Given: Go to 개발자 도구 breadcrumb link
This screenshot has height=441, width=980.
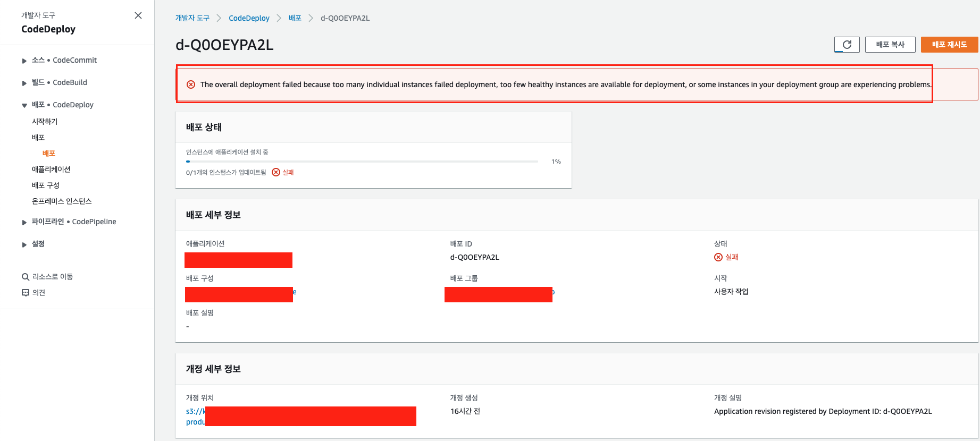Looking at the screenshot, I should 192,18.
